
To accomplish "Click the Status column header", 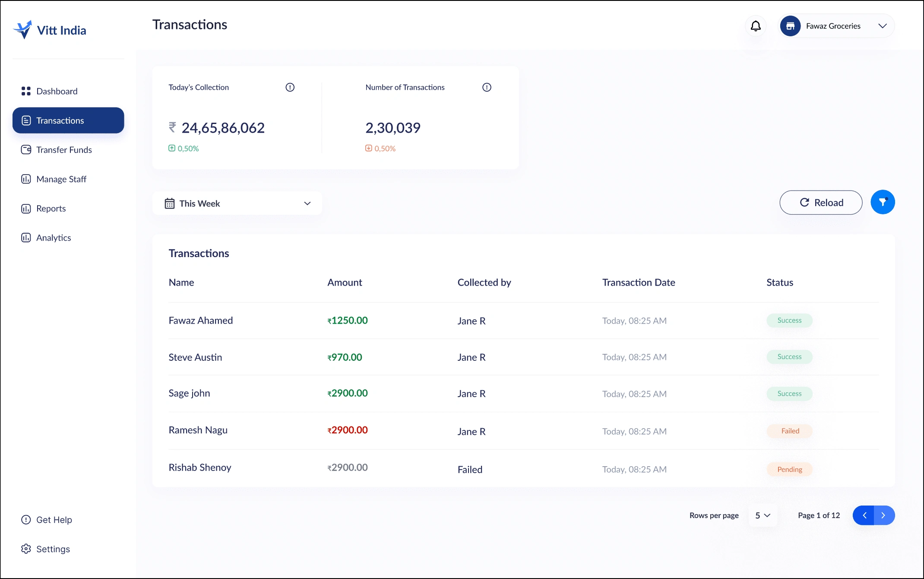I will click(x=780, y=282).
